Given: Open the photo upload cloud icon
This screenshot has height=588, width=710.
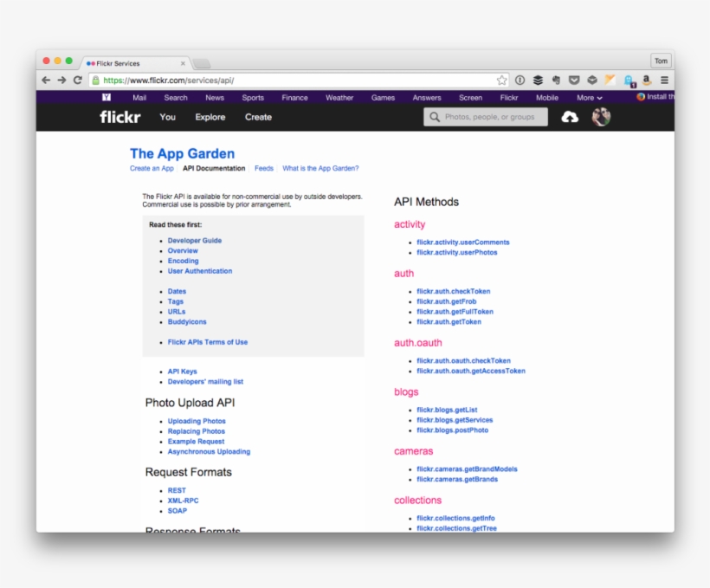Looking at the screenshot, I should coord(571,117).
